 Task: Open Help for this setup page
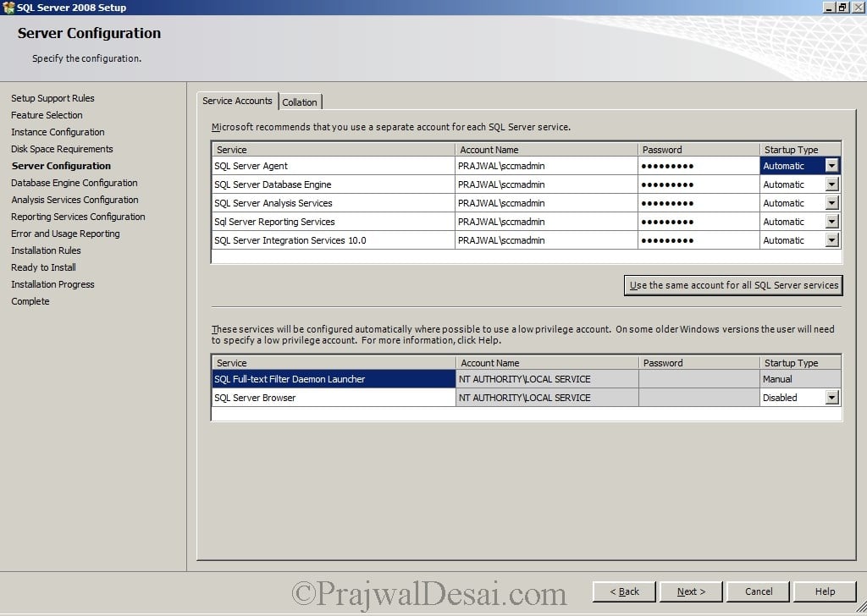825,591
